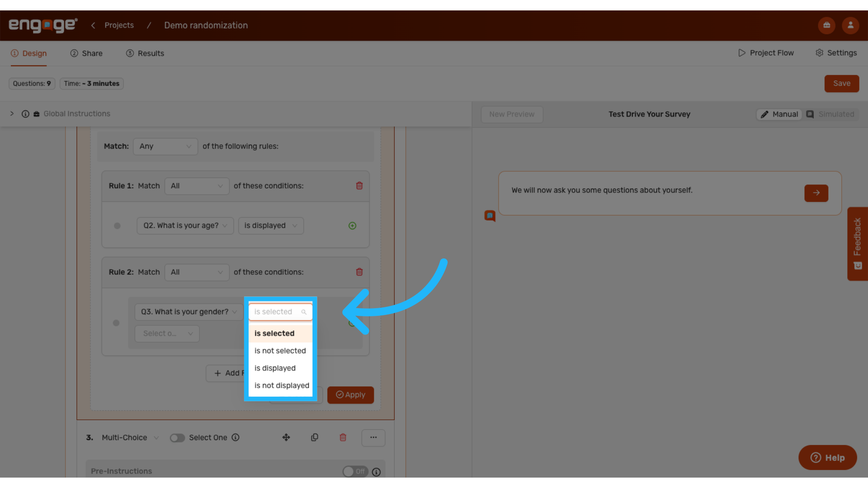Open the briefcase icon in header
Screen dimensions: 868x488
(826, 25)
